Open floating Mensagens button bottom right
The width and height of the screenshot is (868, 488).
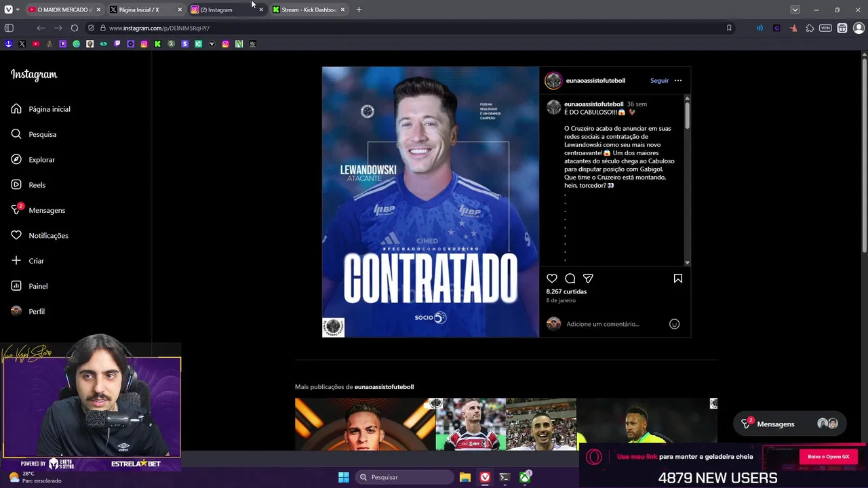click(x=789, y=424)
